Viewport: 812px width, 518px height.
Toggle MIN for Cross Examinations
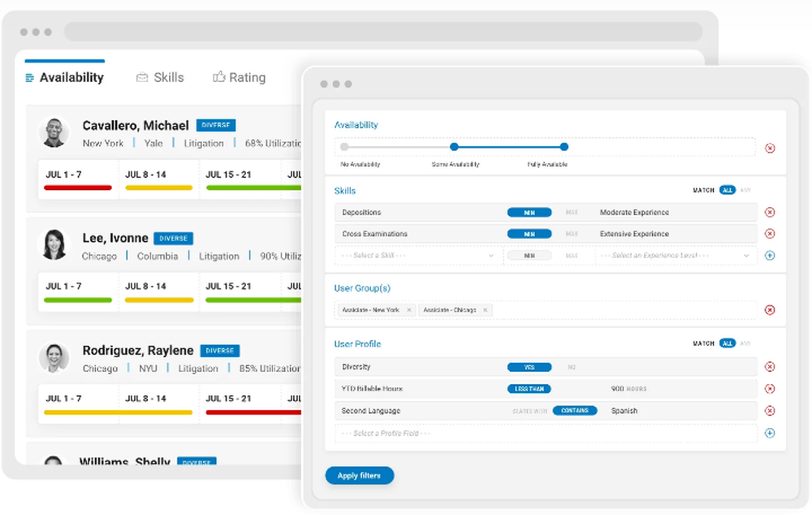[529, 234]
